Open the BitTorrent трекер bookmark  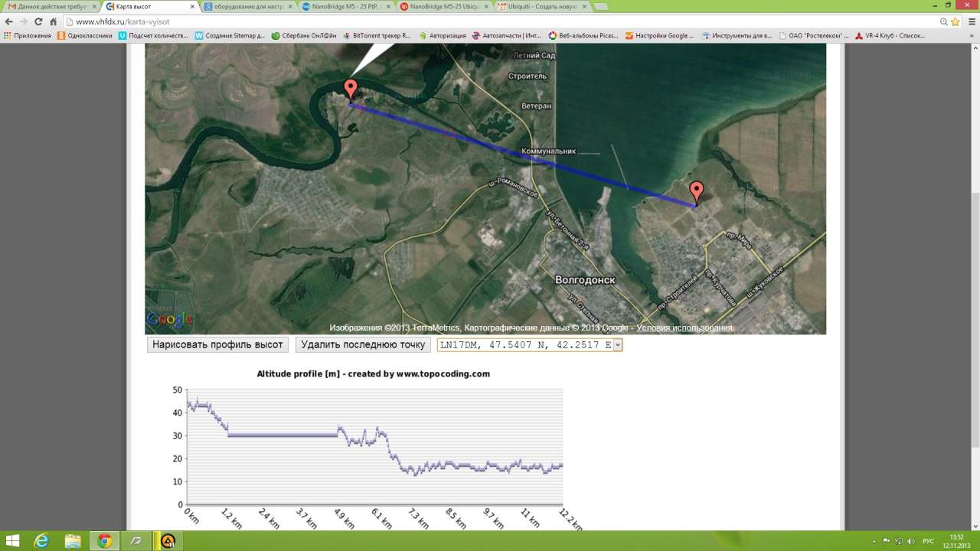[x=376, y=35]
